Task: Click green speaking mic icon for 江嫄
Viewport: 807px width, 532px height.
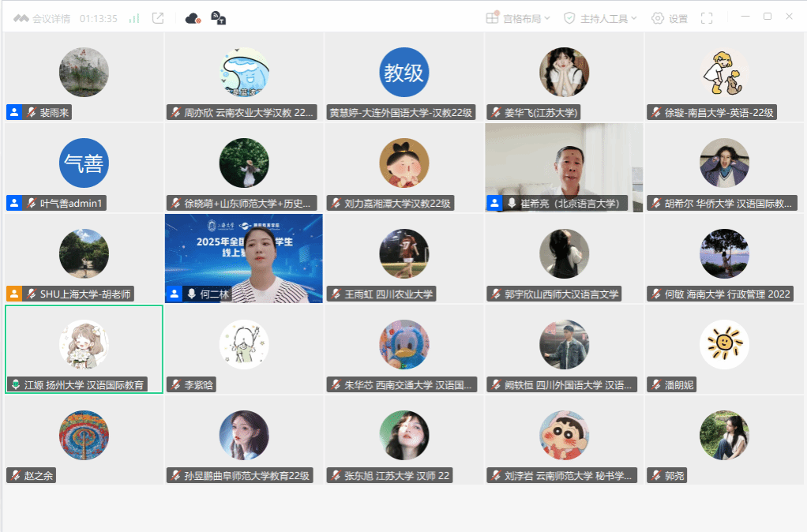Action: [14, 385]
